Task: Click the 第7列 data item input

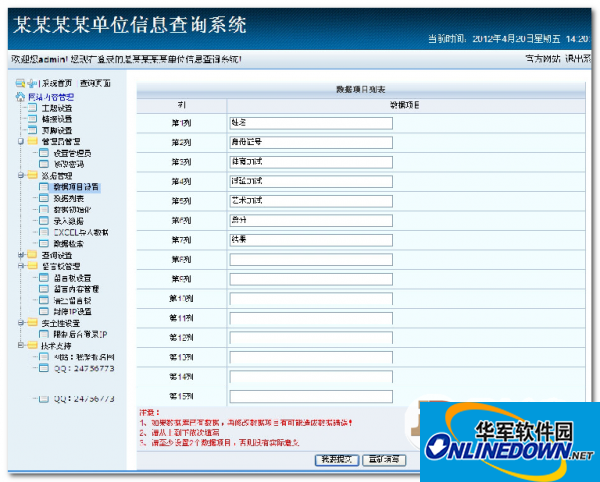Action: 311,240
